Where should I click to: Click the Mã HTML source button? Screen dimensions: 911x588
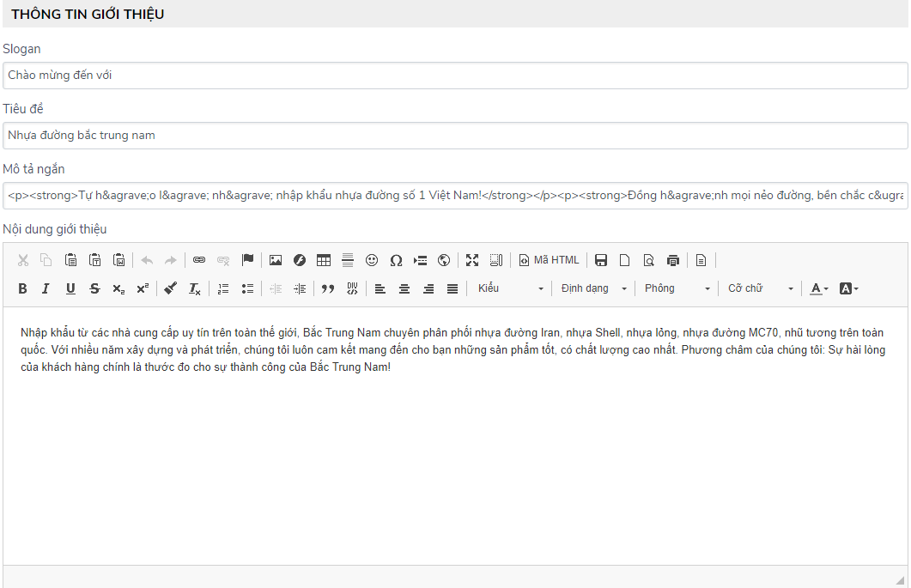[x=550, y=260]
